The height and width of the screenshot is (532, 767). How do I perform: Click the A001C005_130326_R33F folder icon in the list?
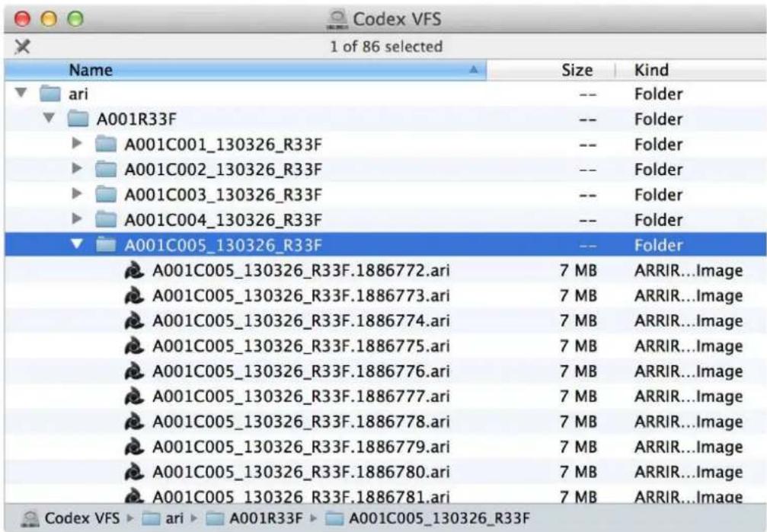point(106,244)
